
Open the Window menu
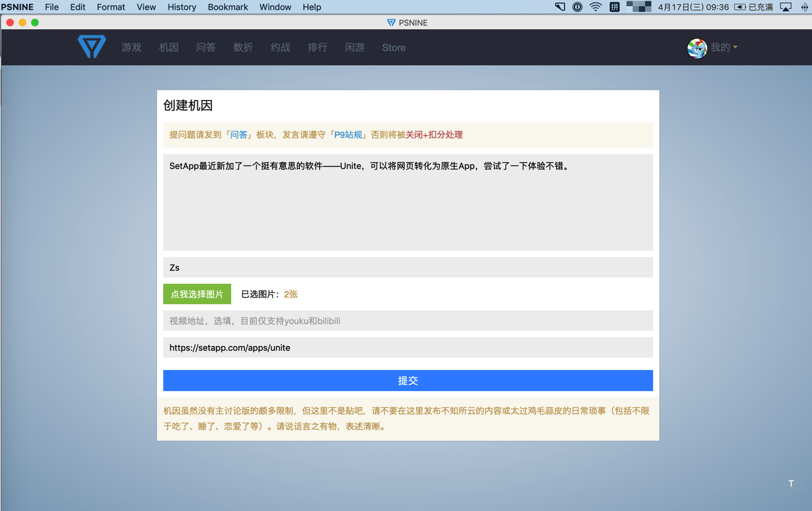point(275,7)
